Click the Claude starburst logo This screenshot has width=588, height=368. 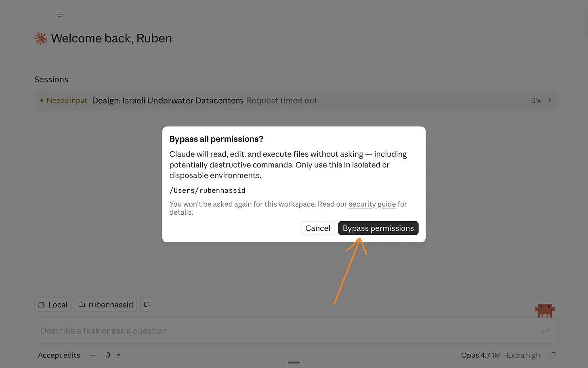[x=41, y=38]
